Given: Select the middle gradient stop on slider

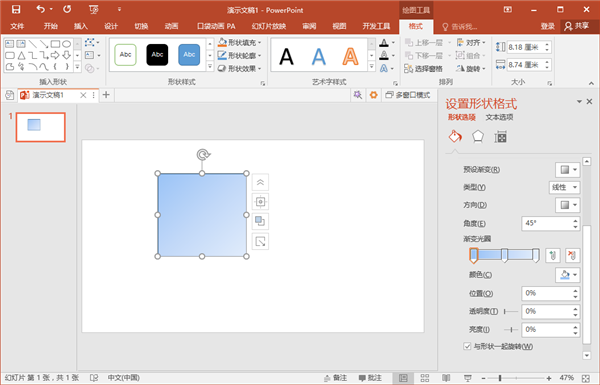Looking at the screenshot, I should coord(505,255).
